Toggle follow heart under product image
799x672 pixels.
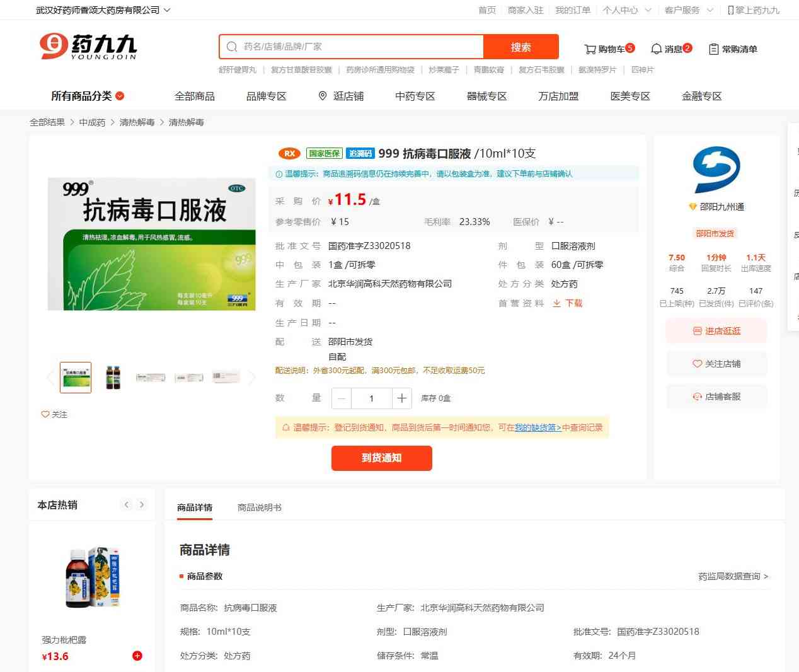click(x=45, y=414)
